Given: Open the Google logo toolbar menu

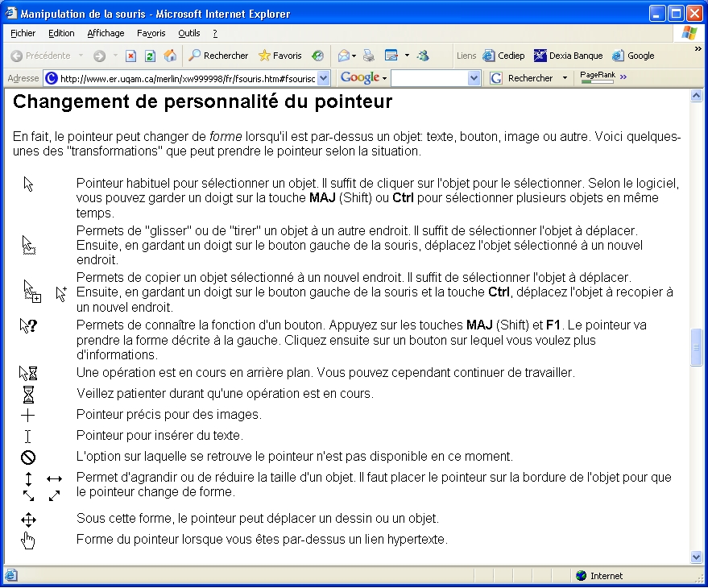Looking at the screenshot, I should 363,78.
